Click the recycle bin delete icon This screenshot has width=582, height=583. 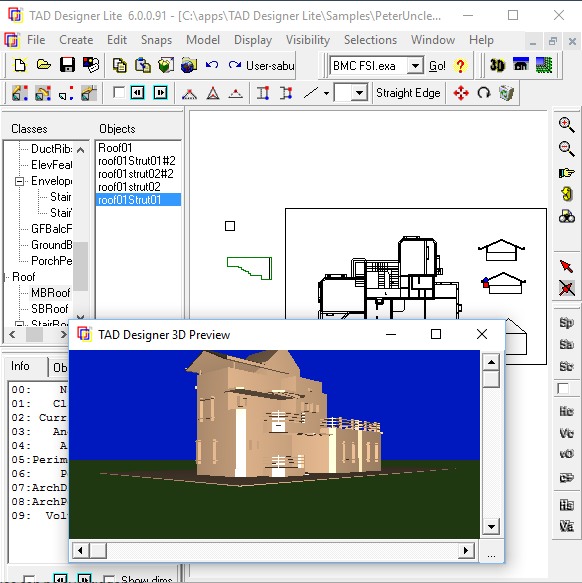[506, 93]
